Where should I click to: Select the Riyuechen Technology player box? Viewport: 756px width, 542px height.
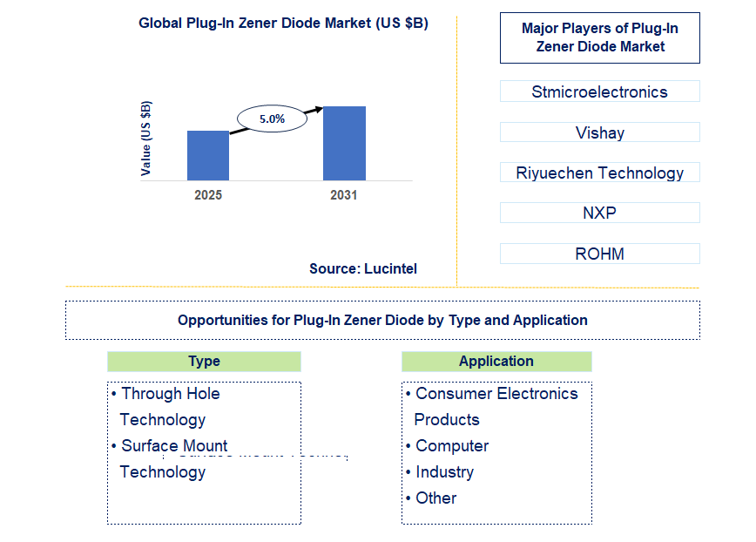click(600, 173)
